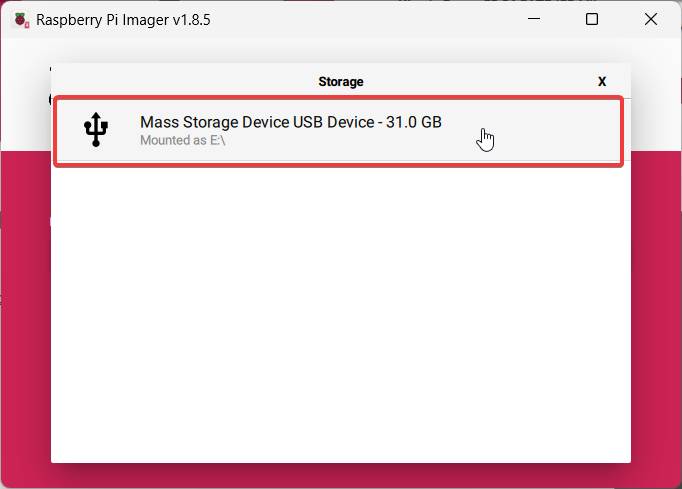The height and width of the screenshot is (489, 682).
Task: Click the pink background right of dialog
Action: tap(655, 300)
